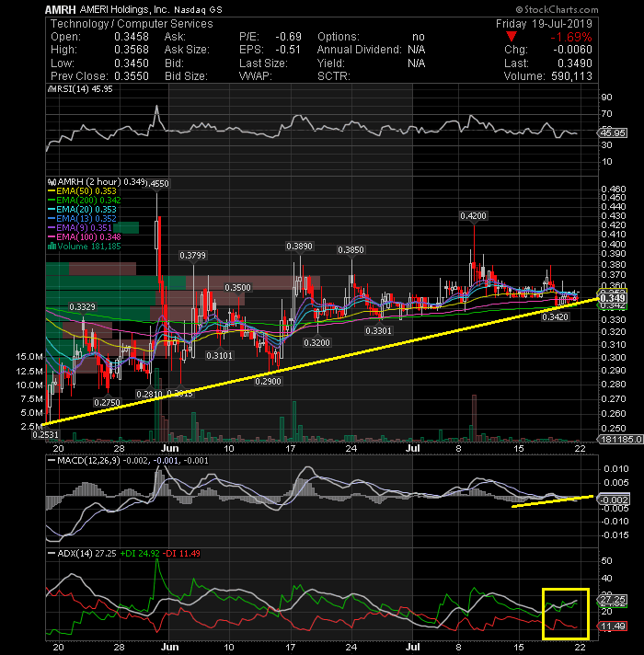Screen dimensions: 644x655
Task: Click the candlestick icon before AMRH (2 hour)
Action: 52,182
